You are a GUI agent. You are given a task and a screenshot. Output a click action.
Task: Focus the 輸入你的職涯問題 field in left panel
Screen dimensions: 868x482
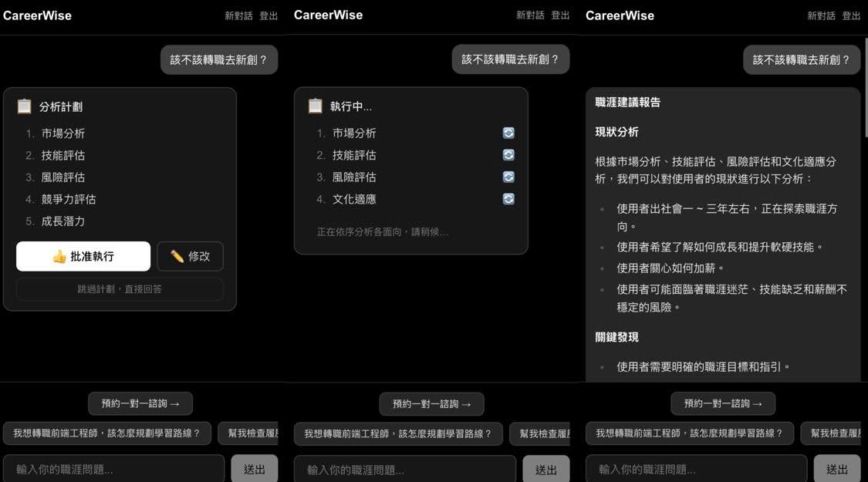[x=114, y=469]
